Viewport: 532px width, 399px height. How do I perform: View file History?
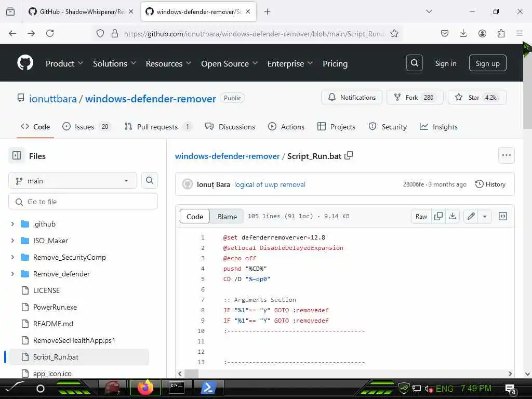click(490, 184)
